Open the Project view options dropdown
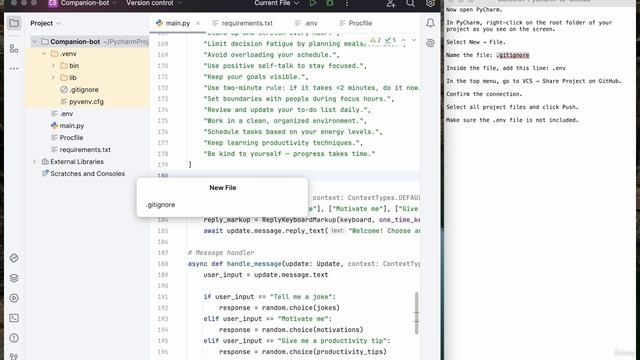 tap(45, 23)
